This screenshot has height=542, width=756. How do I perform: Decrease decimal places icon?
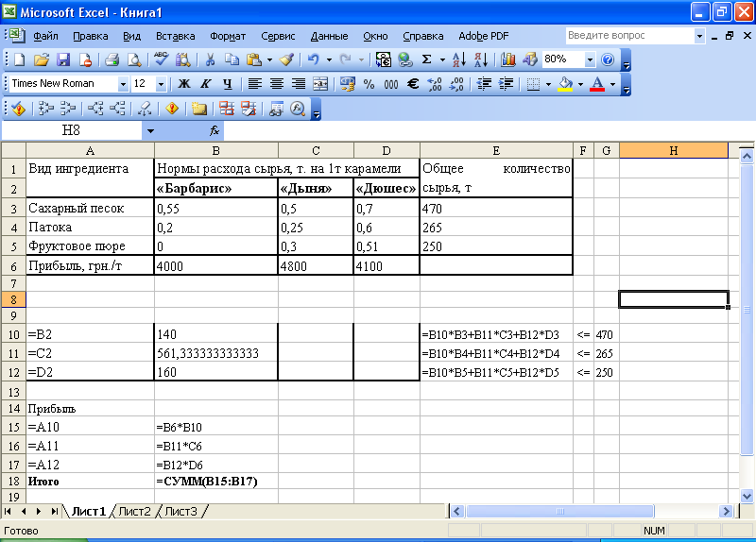point(456,84)
